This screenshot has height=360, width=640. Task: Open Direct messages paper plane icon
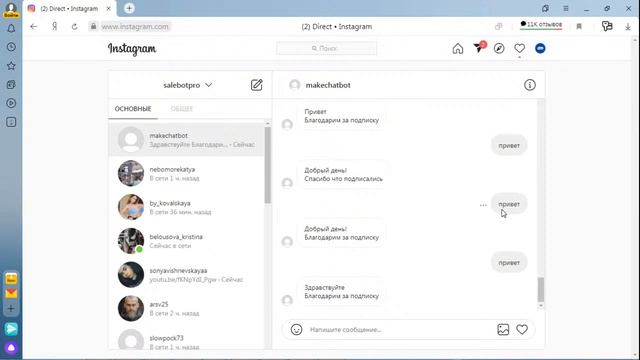479,48
